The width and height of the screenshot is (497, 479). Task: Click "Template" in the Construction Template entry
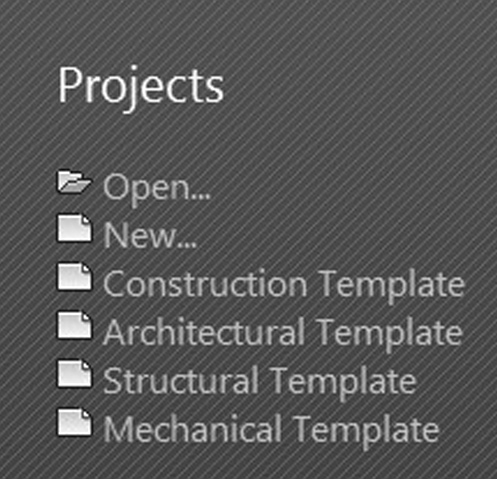click(x=391, y=286)
